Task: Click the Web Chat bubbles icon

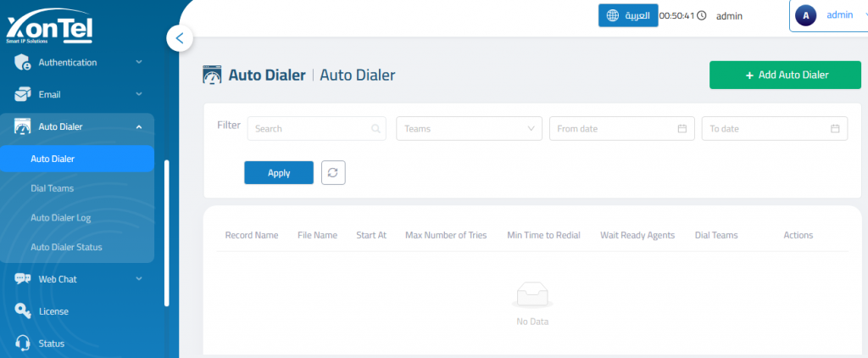Action: coord(23,279)
